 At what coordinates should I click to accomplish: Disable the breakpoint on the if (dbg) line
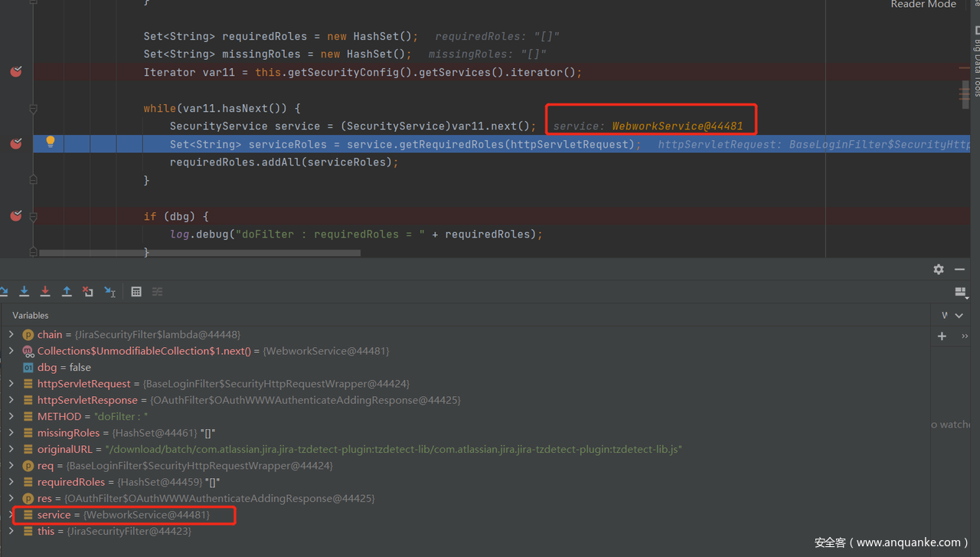pos(16,216)
